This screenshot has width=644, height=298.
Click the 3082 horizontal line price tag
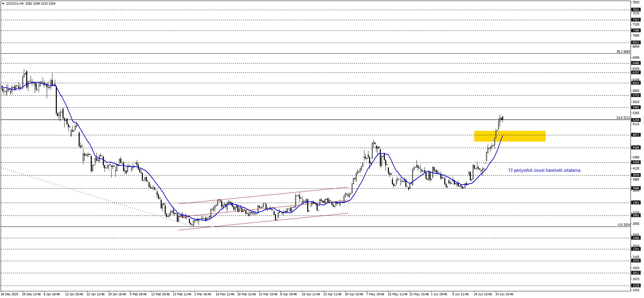click(x=636, y=215)
